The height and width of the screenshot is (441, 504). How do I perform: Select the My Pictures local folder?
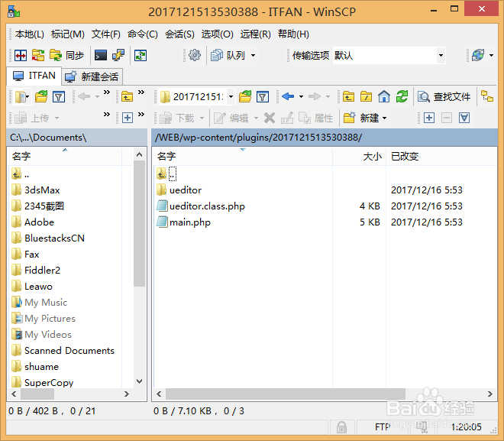pyautogui.click(x=50, y=319)
